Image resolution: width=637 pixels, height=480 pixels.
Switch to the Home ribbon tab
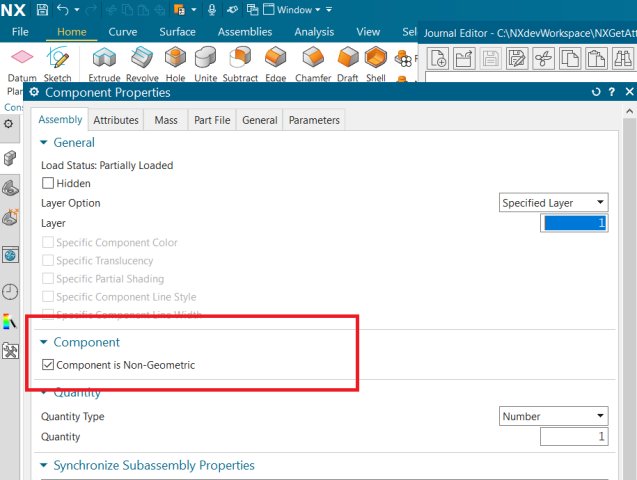pyautogui.click(x=72, y=32)
